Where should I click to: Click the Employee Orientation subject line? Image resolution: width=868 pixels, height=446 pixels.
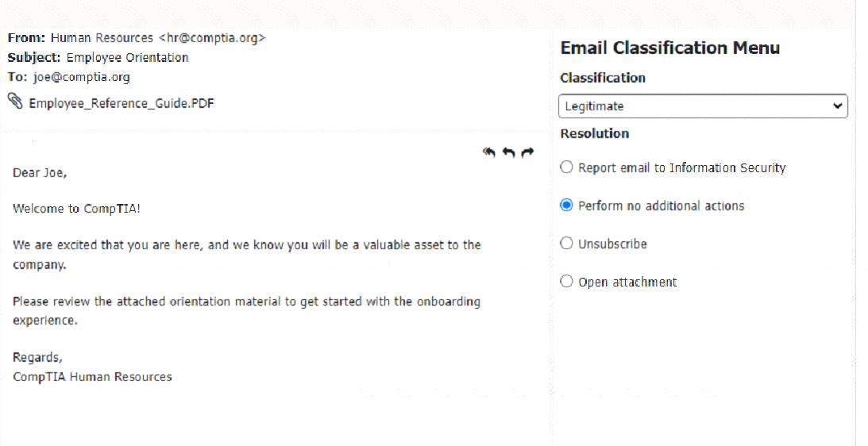[x=127, y=58]
